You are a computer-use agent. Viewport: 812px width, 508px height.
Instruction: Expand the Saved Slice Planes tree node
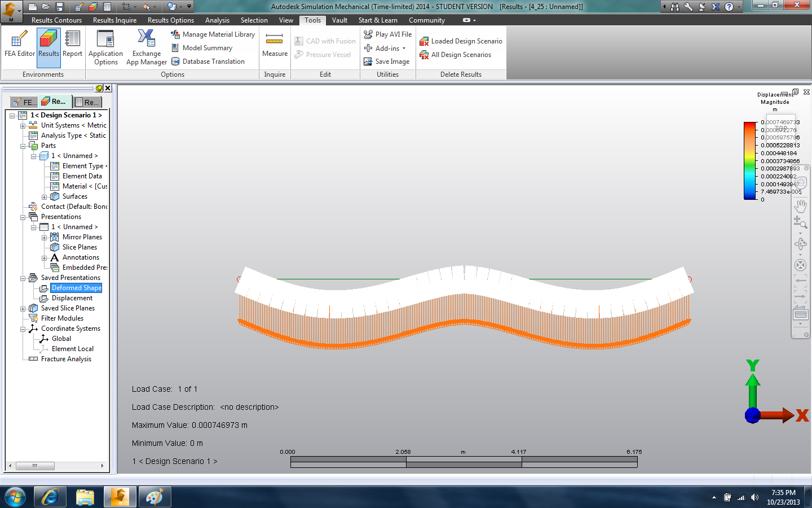click(23, 309)
